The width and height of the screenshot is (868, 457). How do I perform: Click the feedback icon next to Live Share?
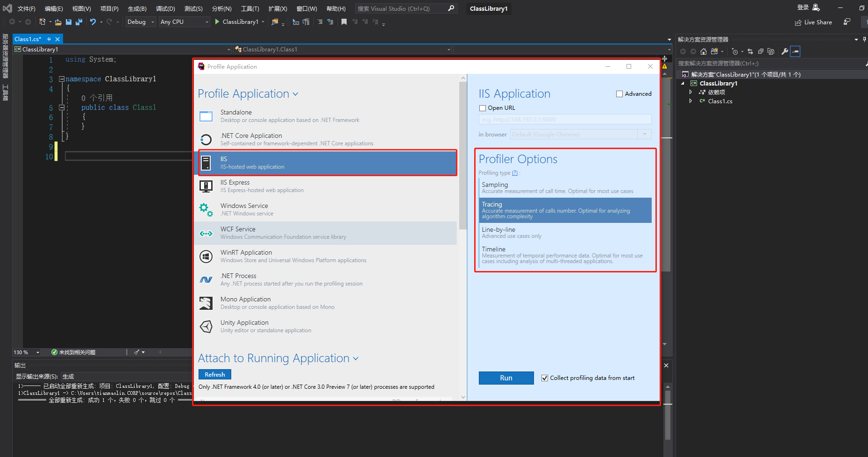pos(847,22)
